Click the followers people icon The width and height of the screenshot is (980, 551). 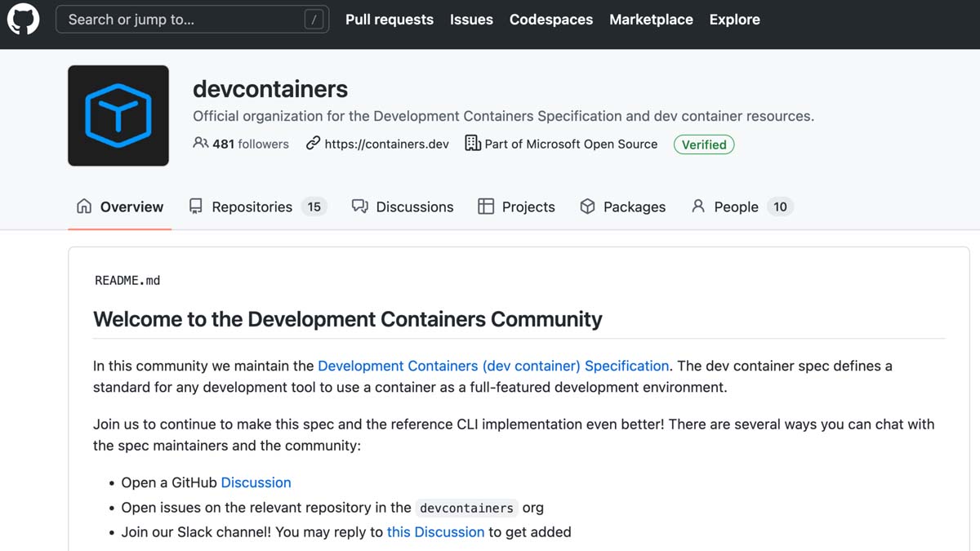pyautogui.click(x=200, y=143)
